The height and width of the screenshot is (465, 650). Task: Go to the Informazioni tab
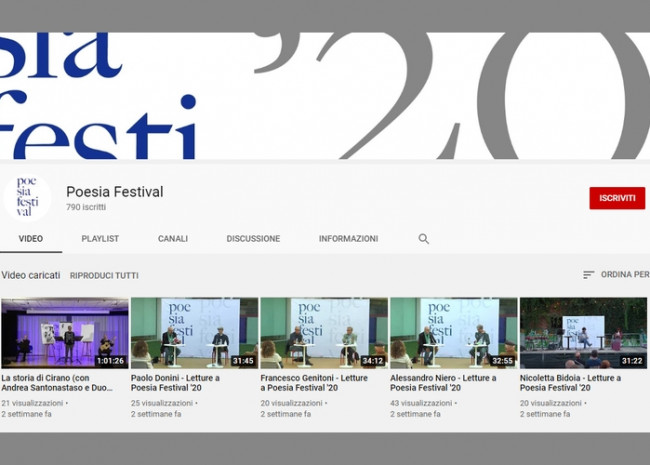coord(348,239)
